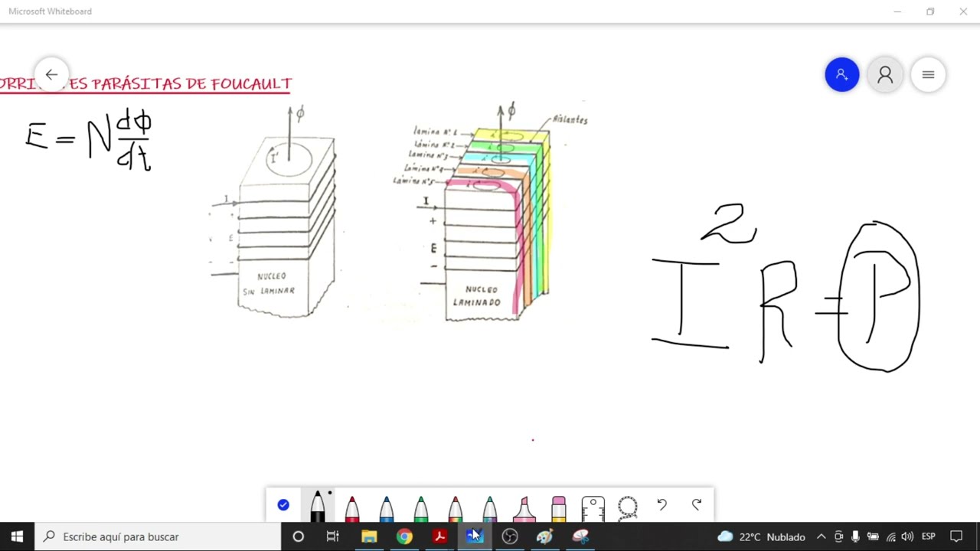Click the microphone tray icon

pos(855,536)
